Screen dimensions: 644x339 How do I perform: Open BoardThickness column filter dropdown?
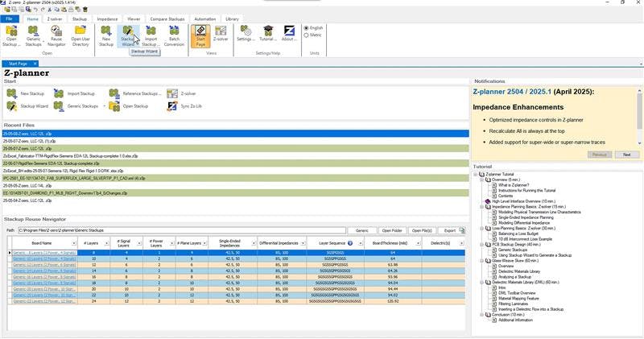(x=418, y=243)
